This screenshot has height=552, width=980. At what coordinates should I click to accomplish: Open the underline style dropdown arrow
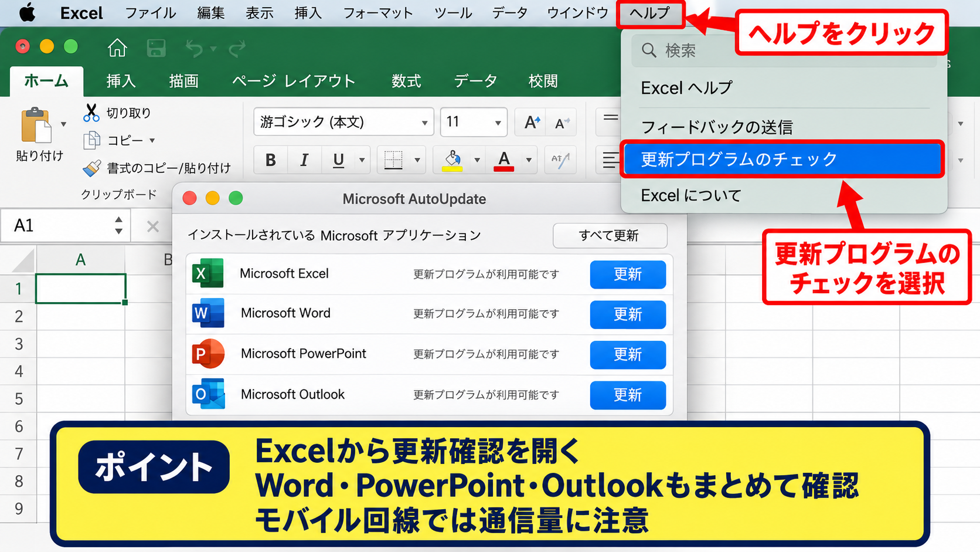(362, 160)
